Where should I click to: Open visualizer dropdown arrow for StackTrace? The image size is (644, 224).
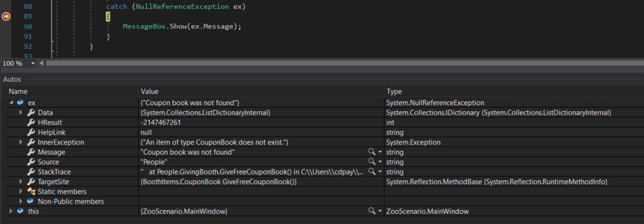coord(380,172)
